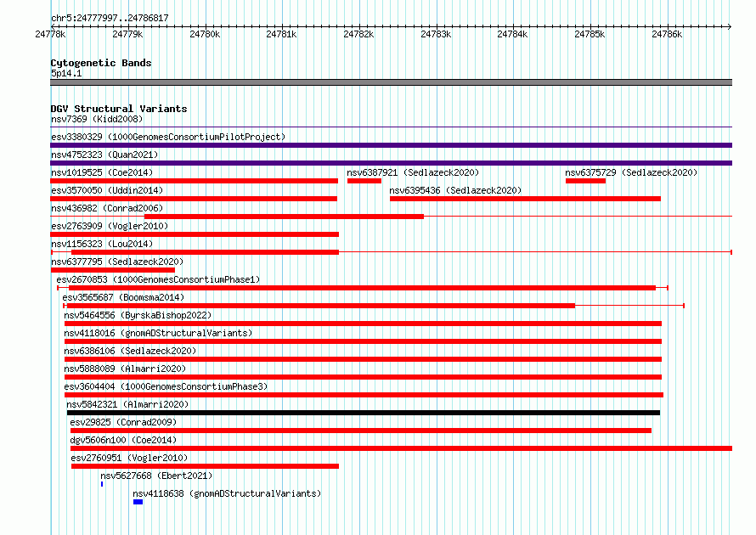756x535 pixels.
Task: Select the esv3380329 purple variant bar
Action: point(391,145)
